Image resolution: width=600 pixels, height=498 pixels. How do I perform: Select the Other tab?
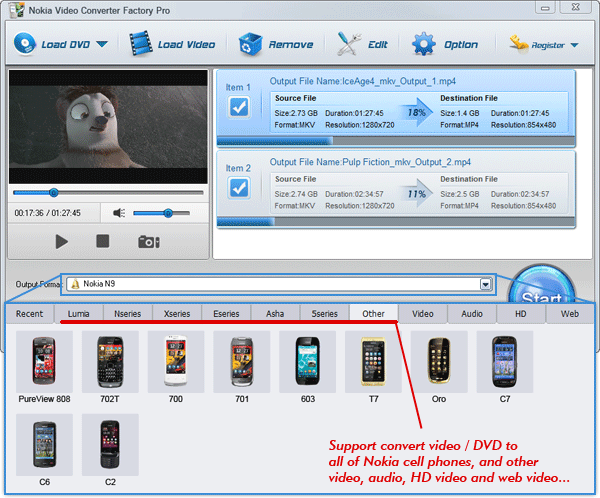click(x=373, y=314)
